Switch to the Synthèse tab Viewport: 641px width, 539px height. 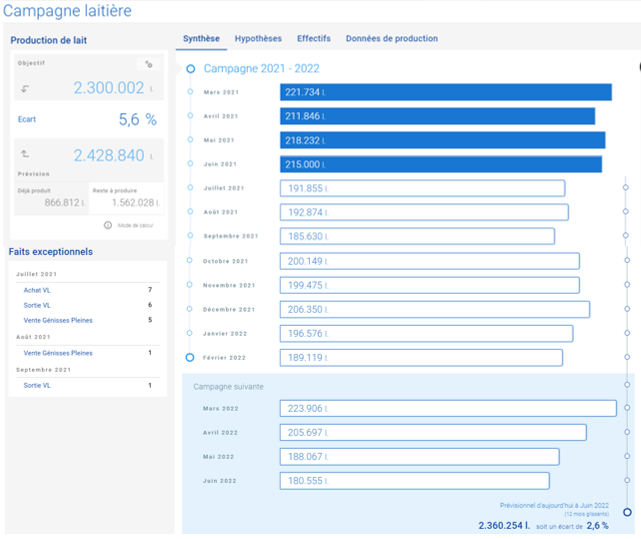point(201,38)
